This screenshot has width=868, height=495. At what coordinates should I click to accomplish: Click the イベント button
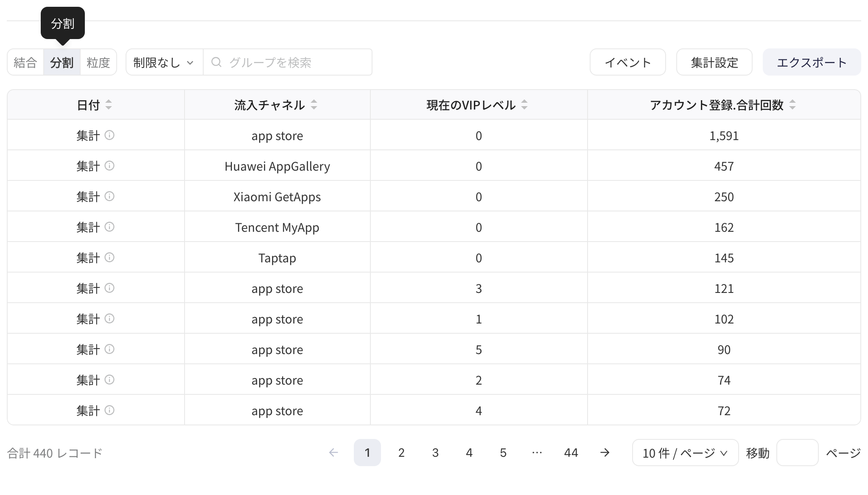point(628,62)
